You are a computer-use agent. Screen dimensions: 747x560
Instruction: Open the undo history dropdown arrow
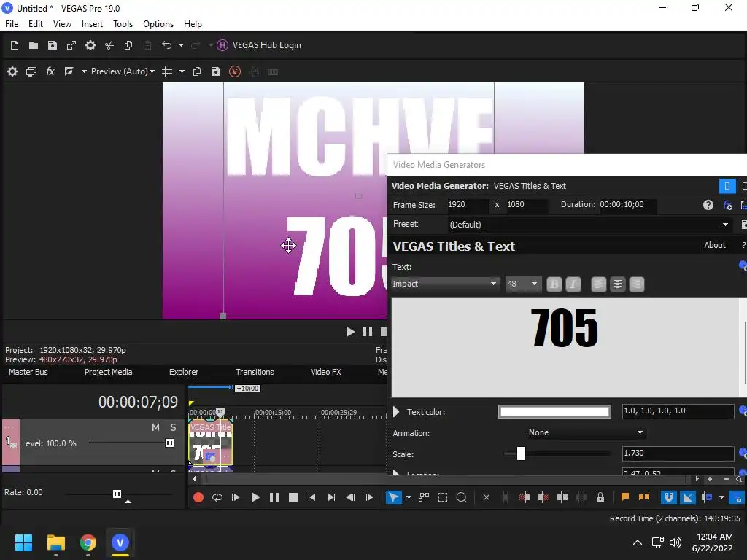(181, 45)
